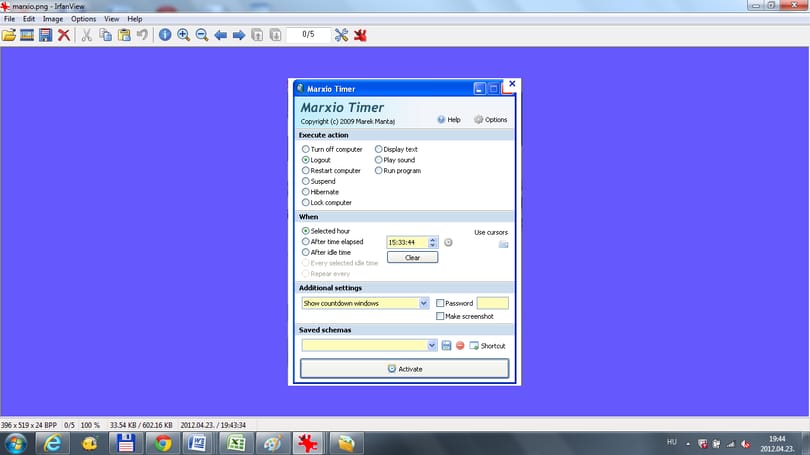
Task: Click the Copy toolbar icon
Action: [x=105, y=35]
